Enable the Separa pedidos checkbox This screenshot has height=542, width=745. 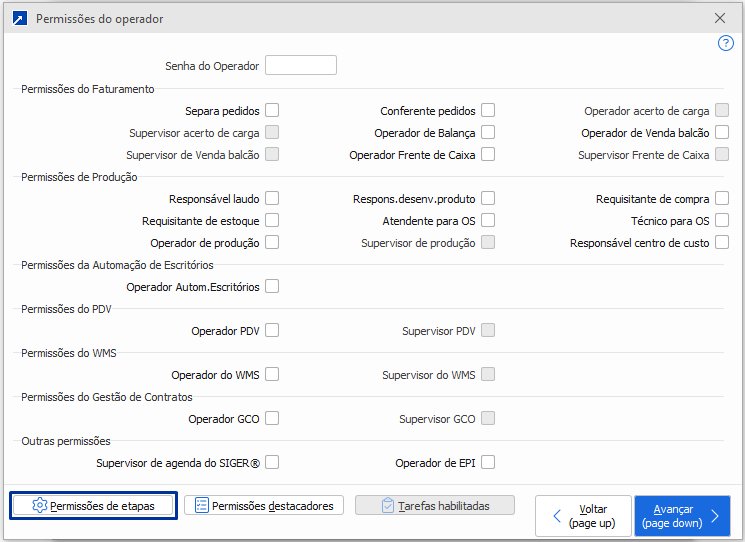(272, 111)
